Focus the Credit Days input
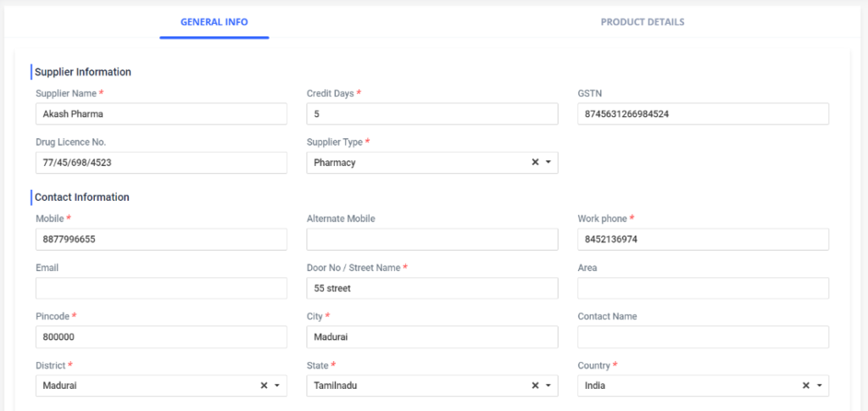 tap(432, 114)
